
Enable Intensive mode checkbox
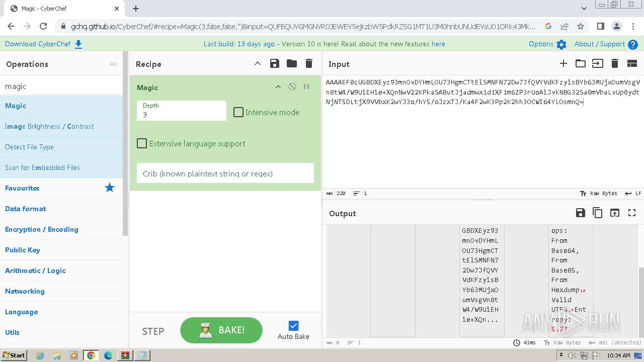tap(238, 112)
